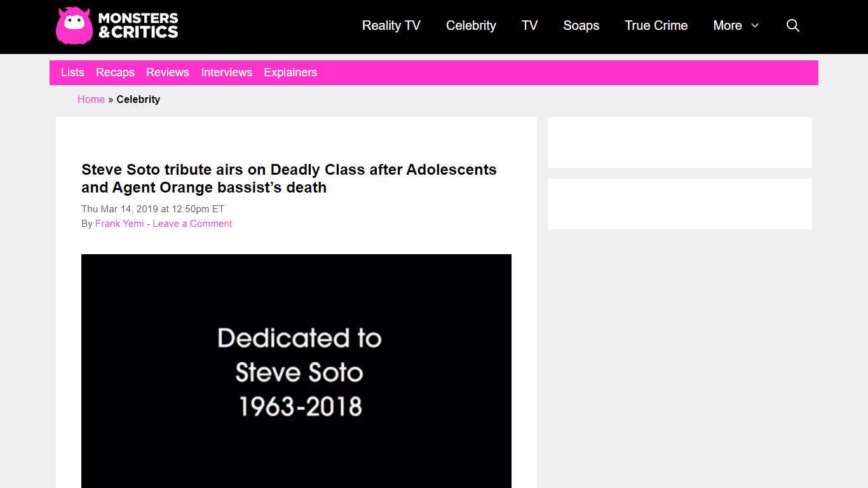868x488 pixels.
Task: Expand the More menu chevron
Action: (755, 25)
